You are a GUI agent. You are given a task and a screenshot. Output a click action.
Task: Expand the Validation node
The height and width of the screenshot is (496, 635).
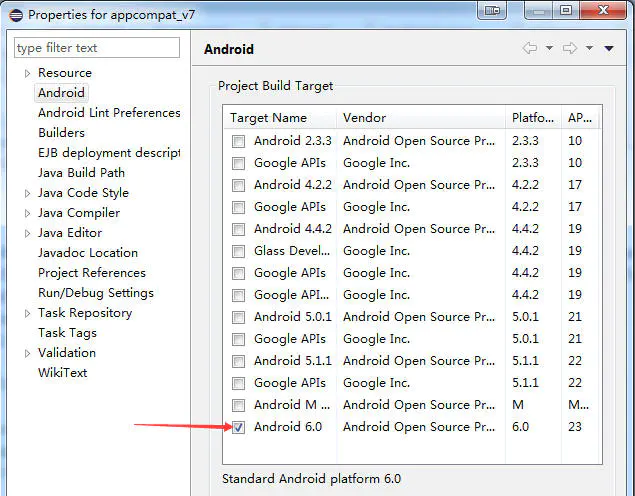coord(28,353)
